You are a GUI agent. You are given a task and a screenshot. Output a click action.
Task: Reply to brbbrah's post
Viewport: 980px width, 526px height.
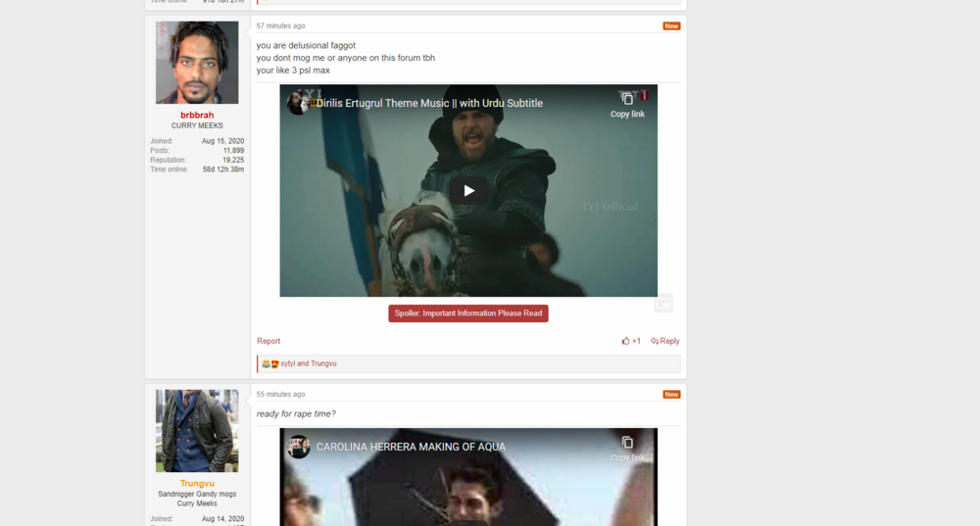665,341
